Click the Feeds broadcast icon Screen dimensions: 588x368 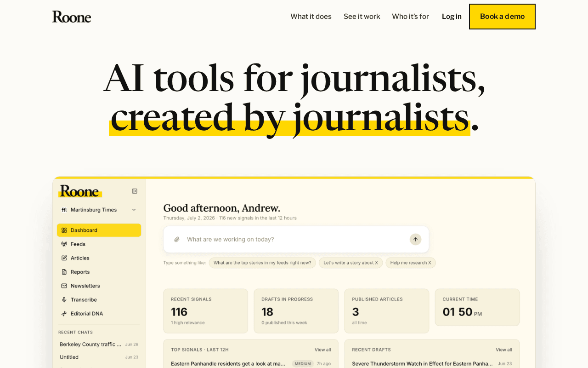pos(64,244)
